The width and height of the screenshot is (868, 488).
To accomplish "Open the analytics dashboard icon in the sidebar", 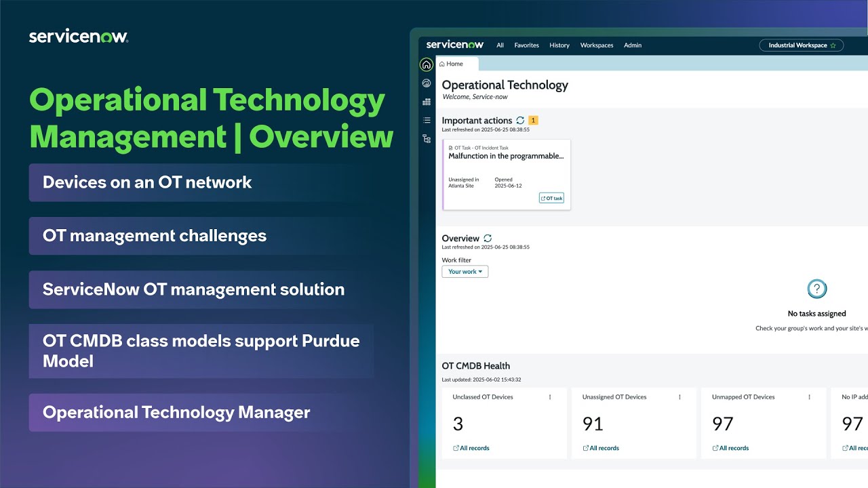I will (x=426, y=83).
